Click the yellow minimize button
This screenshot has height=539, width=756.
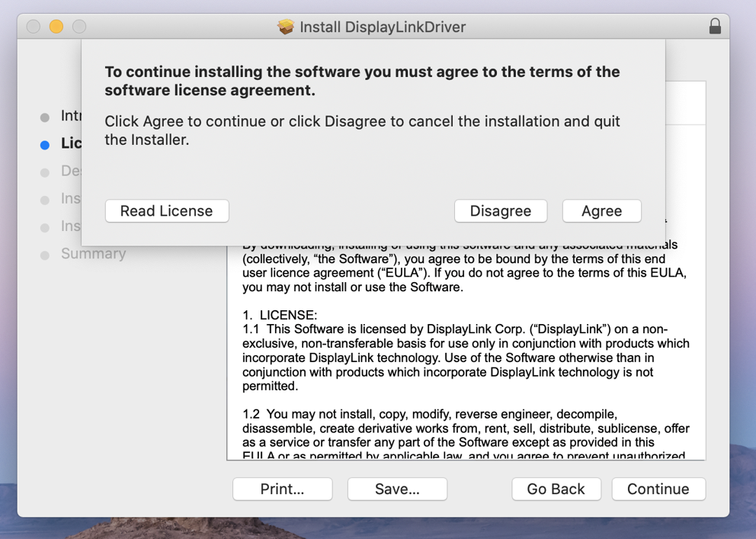[56, 27]
